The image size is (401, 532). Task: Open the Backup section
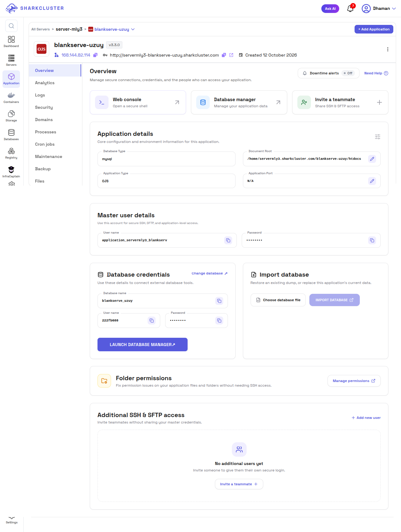55,169
